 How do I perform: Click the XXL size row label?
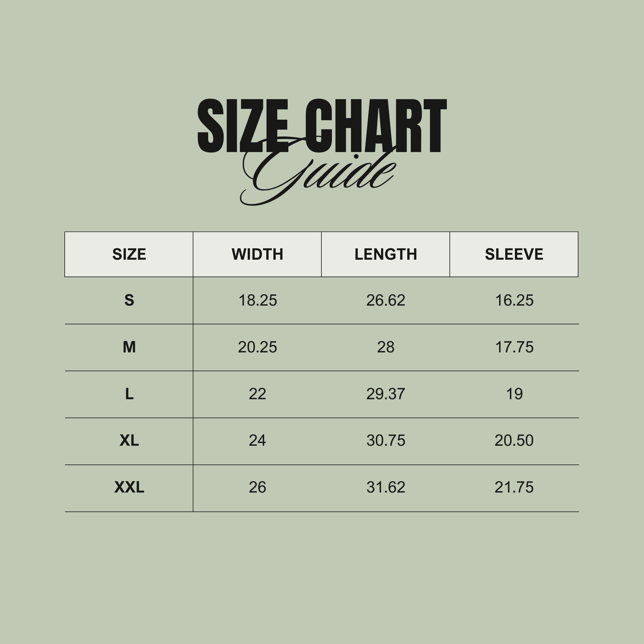point(129,487)
